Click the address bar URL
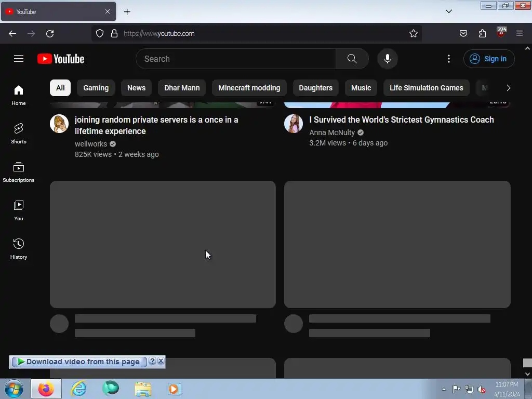 [x=159, y=34]
